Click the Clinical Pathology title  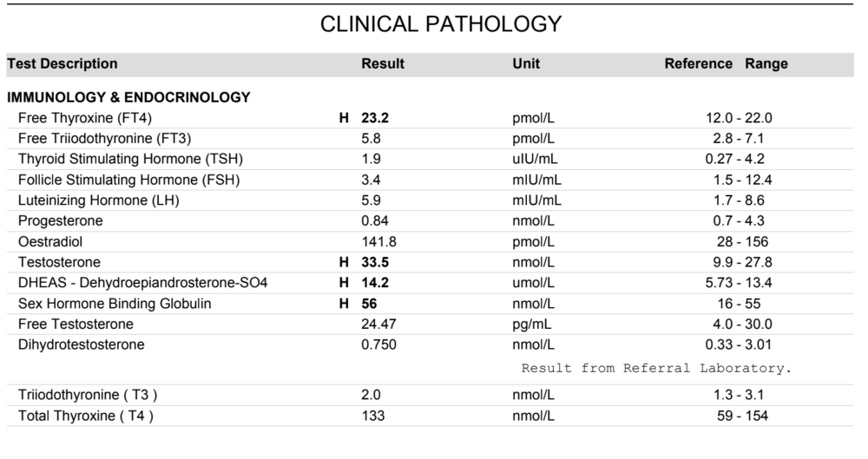pos(441,24)
